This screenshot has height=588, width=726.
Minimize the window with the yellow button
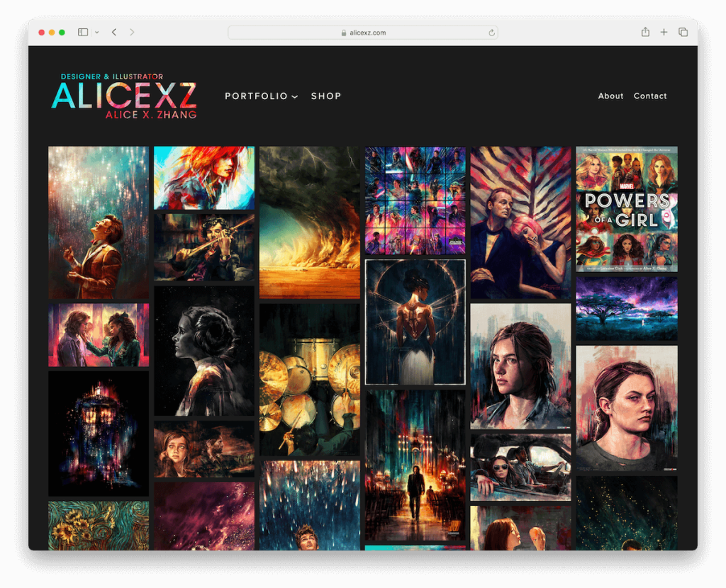52,33
